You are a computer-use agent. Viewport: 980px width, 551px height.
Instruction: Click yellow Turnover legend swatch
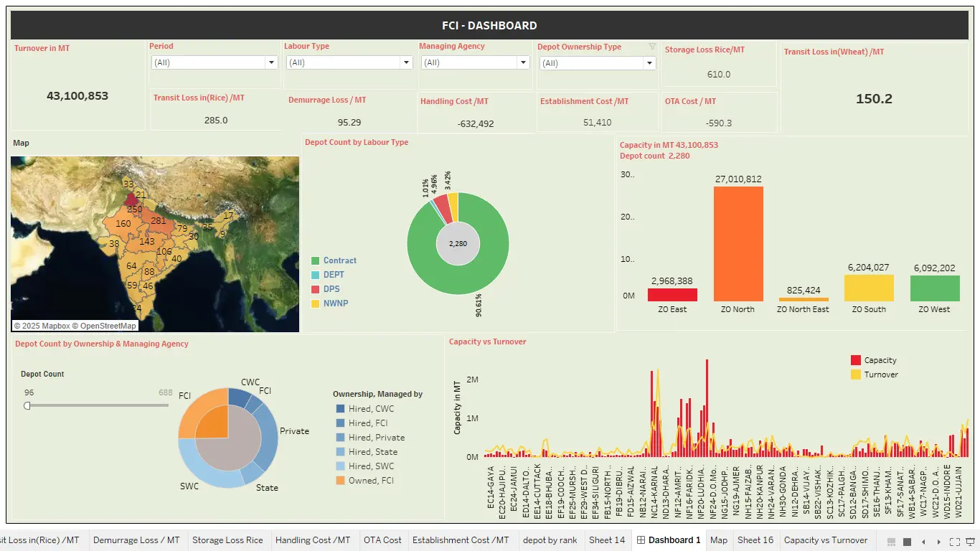click(x=855, y=375)
